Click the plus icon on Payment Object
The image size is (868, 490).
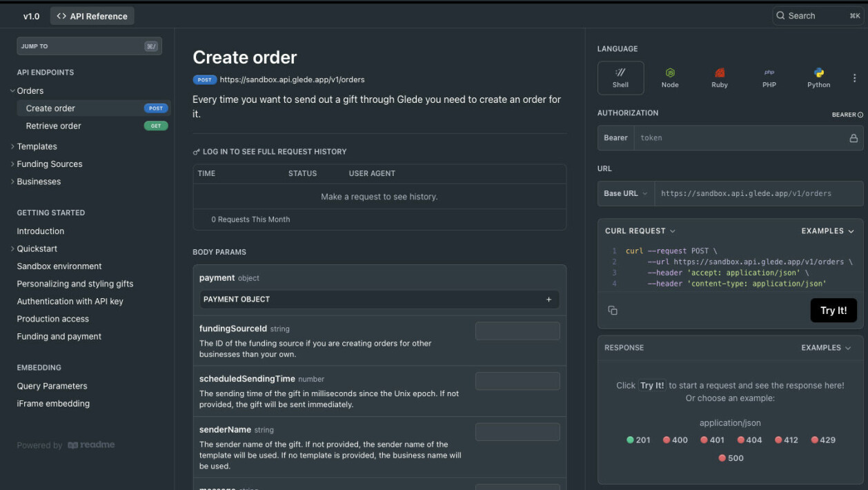549,300
